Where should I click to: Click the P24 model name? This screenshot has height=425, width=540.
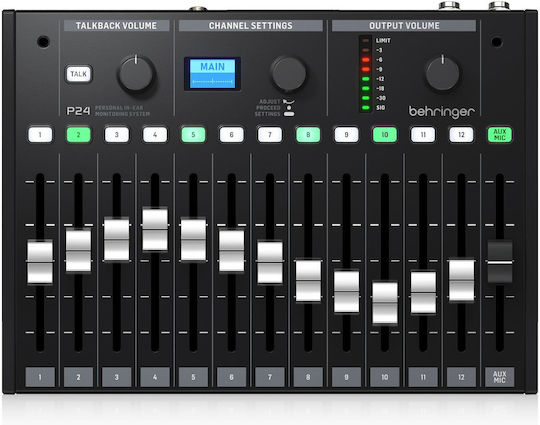click(78, 111)
